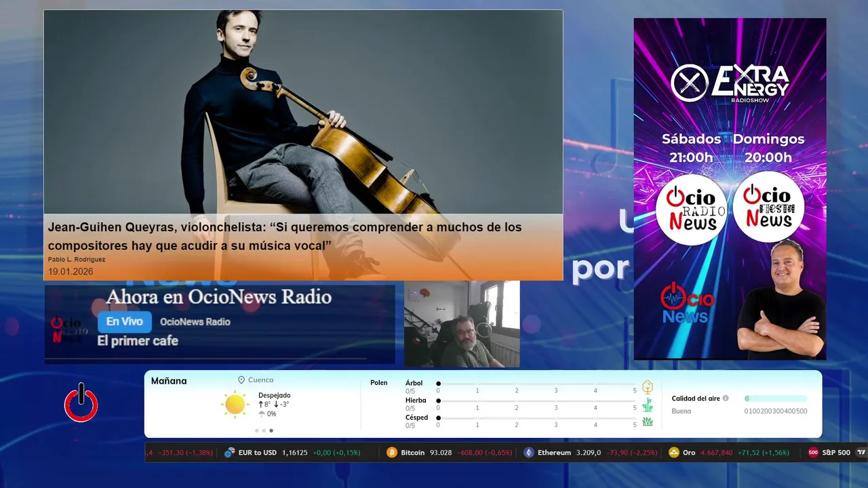Image resolution: width=868 pixels, height=488 pixels.
Task: Click the EUR to USD rate '1,16125'
Action: [x=295, y=452]
